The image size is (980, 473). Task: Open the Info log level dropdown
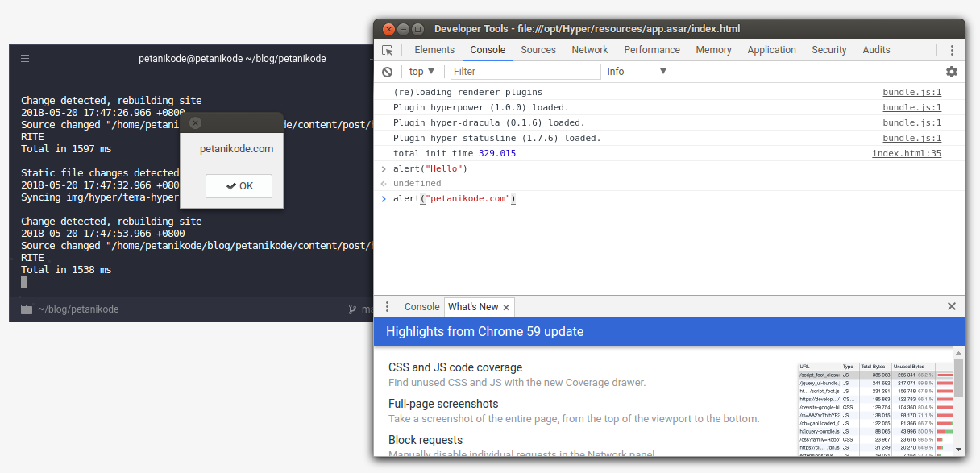pyautogui.click(x=637, y=72)
